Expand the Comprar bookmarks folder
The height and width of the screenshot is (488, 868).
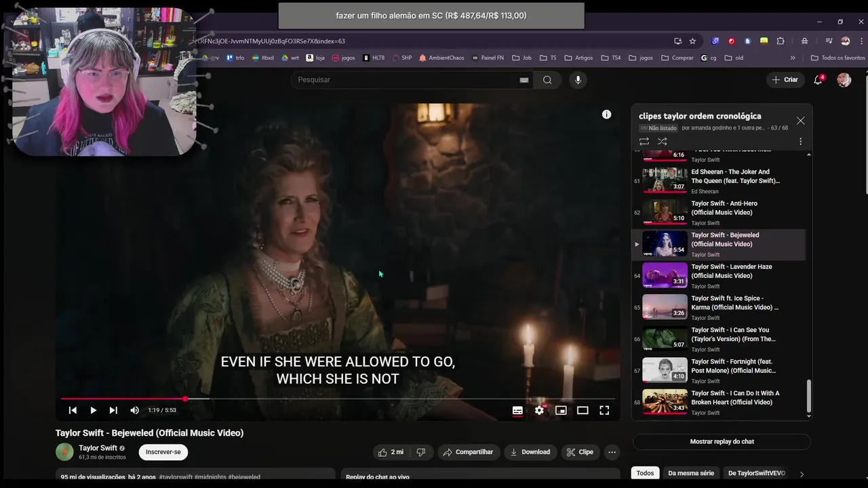[x=677, y=58]
